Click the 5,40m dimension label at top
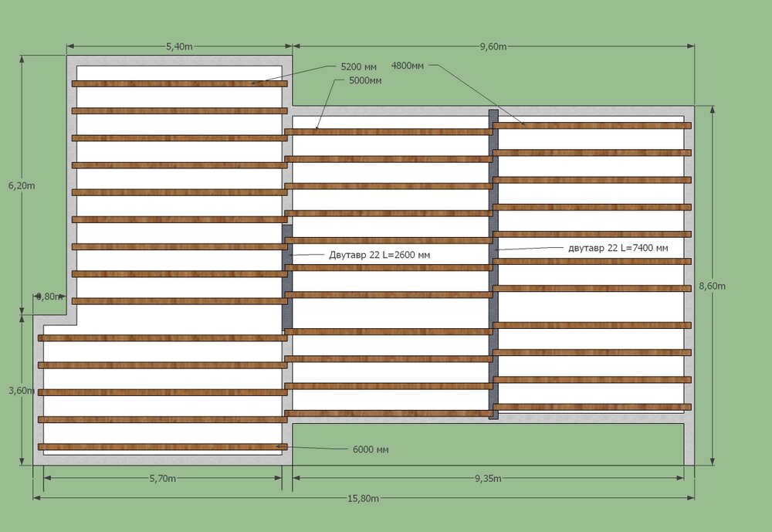 click(179, 46)
